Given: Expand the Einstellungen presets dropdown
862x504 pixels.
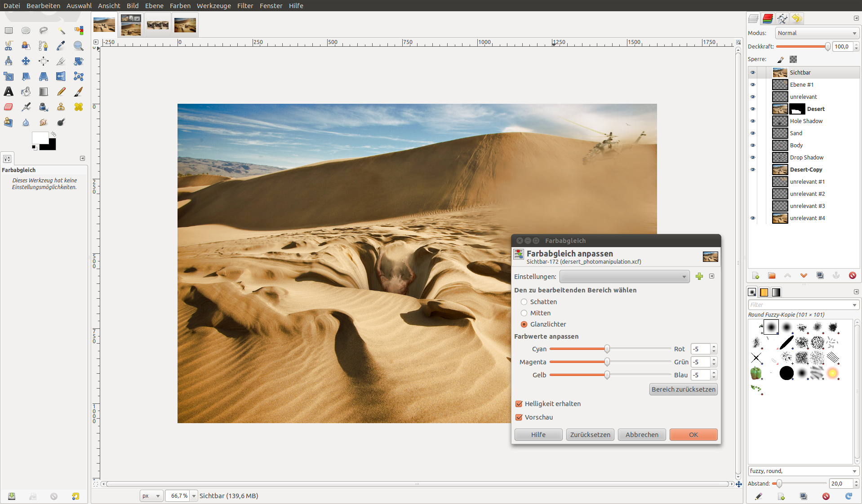Looking at the screenshot, I should (x=624, y=277).
